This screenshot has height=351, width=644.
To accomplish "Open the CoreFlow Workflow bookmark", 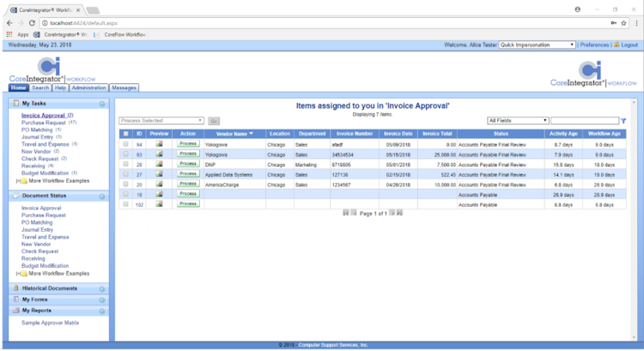I will [120, 34].
